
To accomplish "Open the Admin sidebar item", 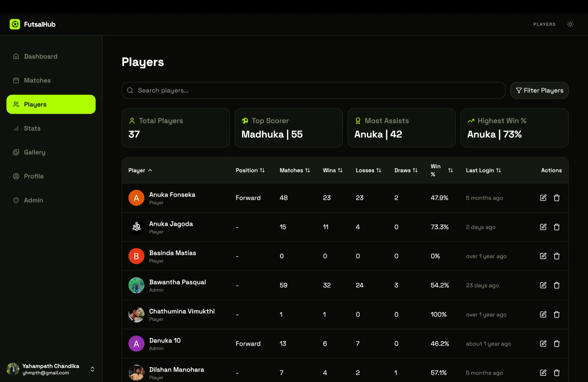I will click(x=51, y=200).
